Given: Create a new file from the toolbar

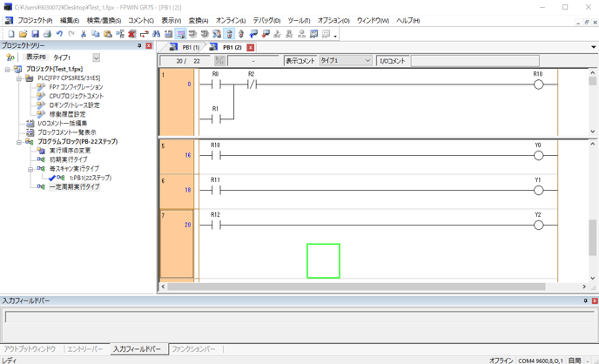Looking at the screenshot, I should point(11,34).
